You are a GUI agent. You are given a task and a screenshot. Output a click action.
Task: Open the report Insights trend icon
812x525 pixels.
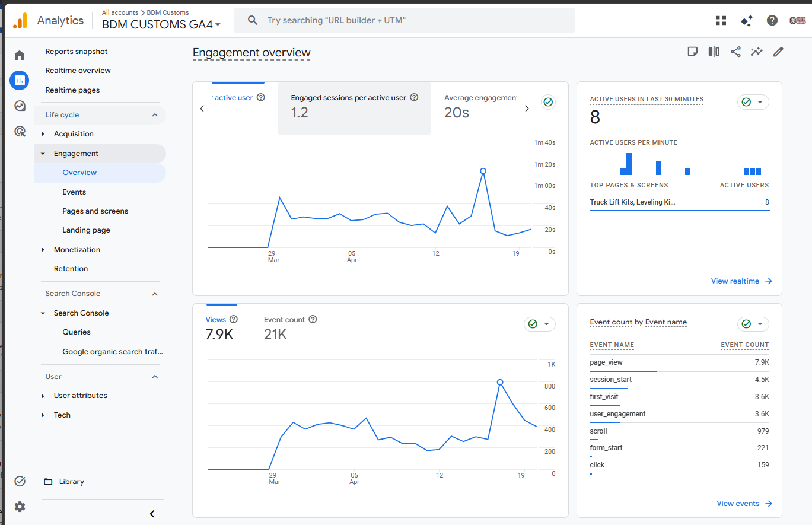(756, 52)
